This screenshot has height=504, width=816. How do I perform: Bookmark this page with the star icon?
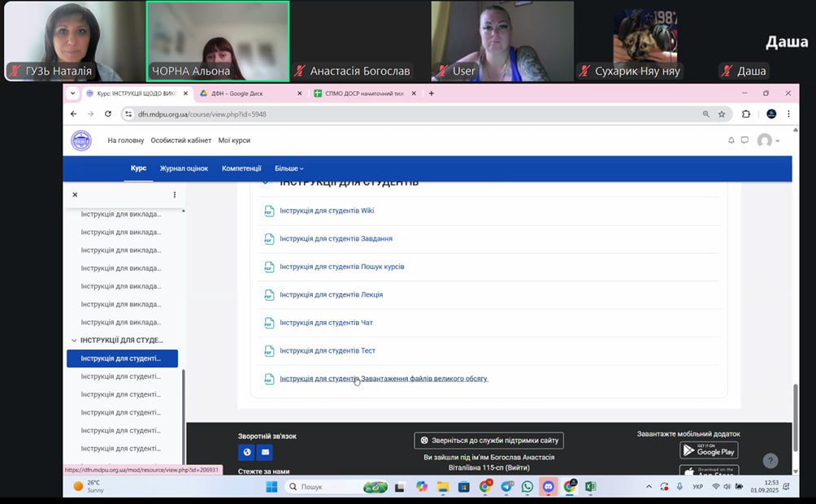click(x=721, y=114)
